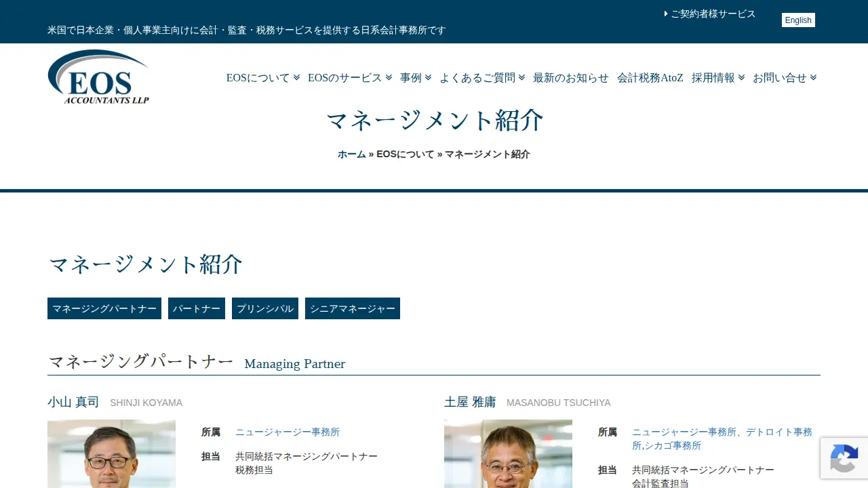Click the Managing Partner section heading
The image size is (868, 488).
[295, 364]
